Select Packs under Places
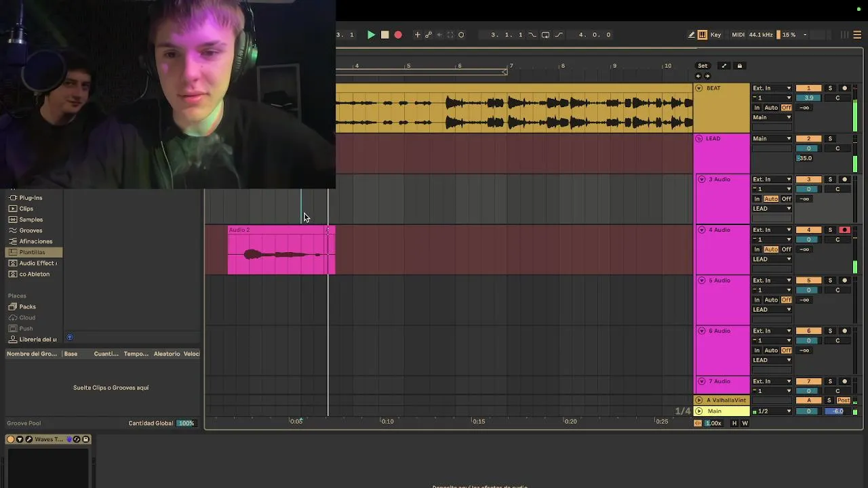 [x=27, y=306]
